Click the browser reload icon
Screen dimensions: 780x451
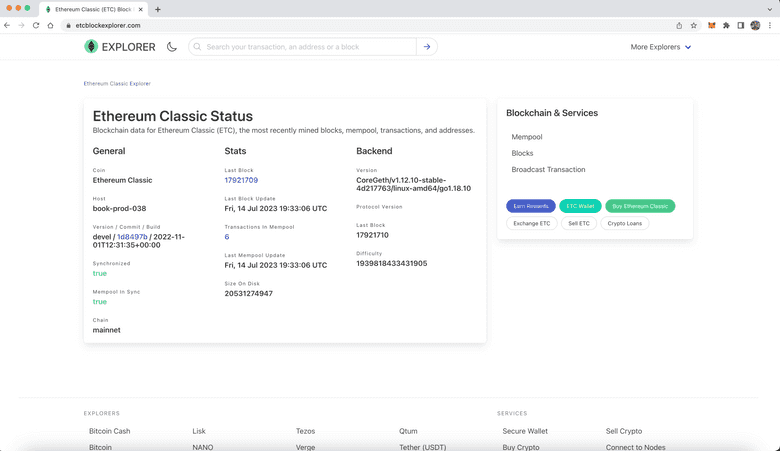pyautogui.click(x=36, y=25)
